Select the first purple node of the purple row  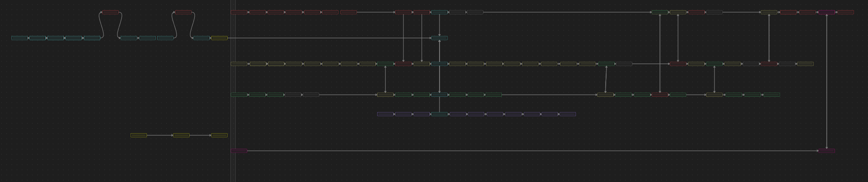pyautogui.click(x=386, y=114)
